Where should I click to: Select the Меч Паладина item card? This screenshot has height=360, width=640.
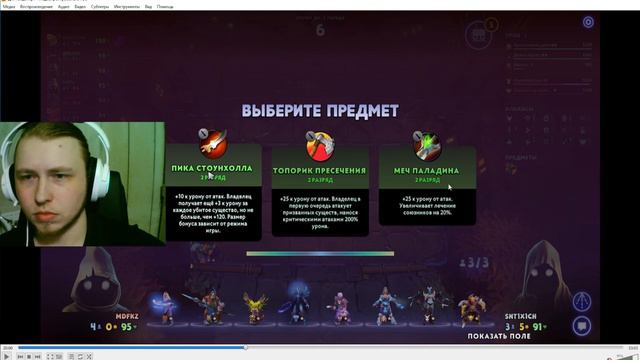coord(427,186)
